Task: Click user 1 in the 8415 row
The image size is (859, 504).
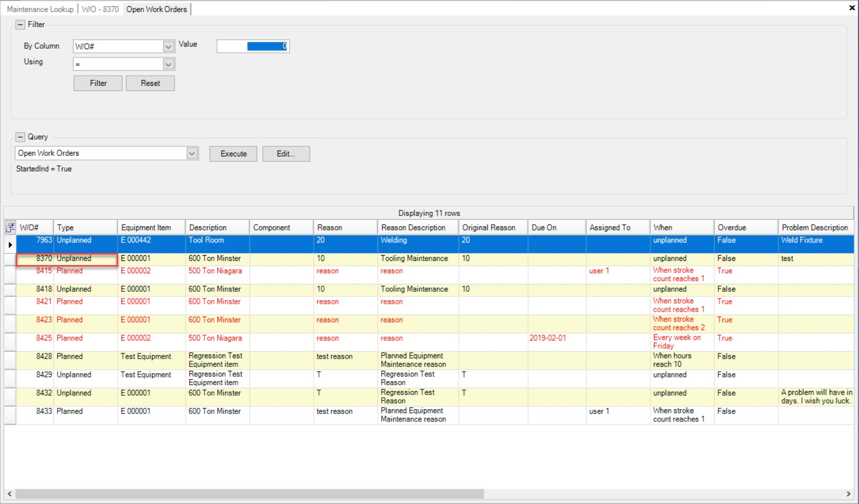Action: (x=618, y=275)
